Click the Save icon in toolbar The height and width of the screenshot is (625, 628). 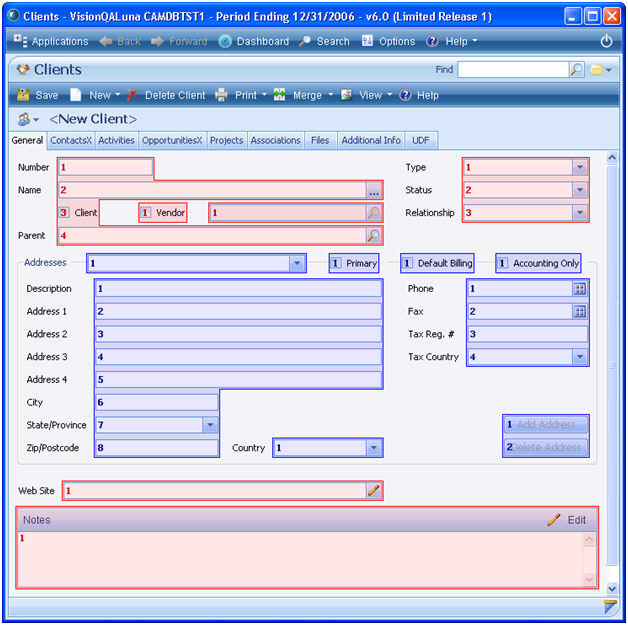tap(23, 95)
